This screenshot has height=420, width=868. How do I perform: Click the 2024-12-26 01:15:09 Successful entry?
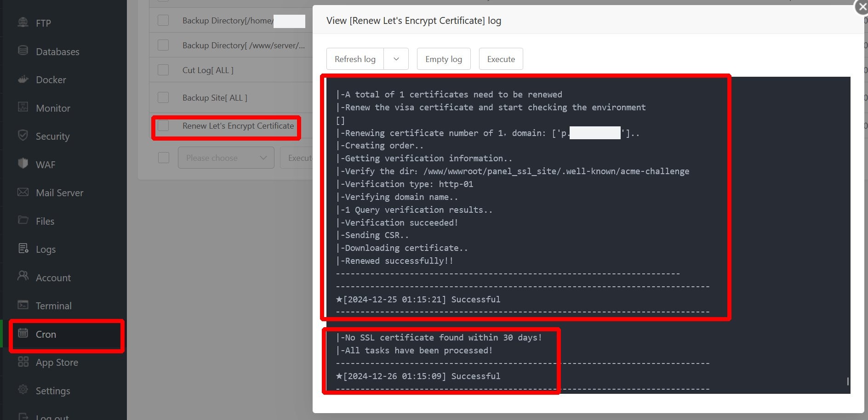pyautogui.click(x=418, y=376)
